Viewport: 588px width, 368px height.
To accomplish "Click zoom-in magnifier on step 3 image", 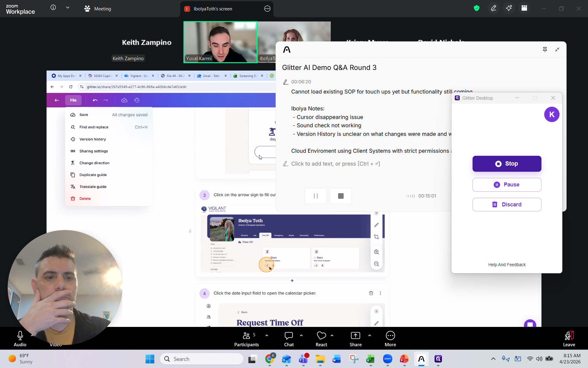I will [x=376, y=252].
